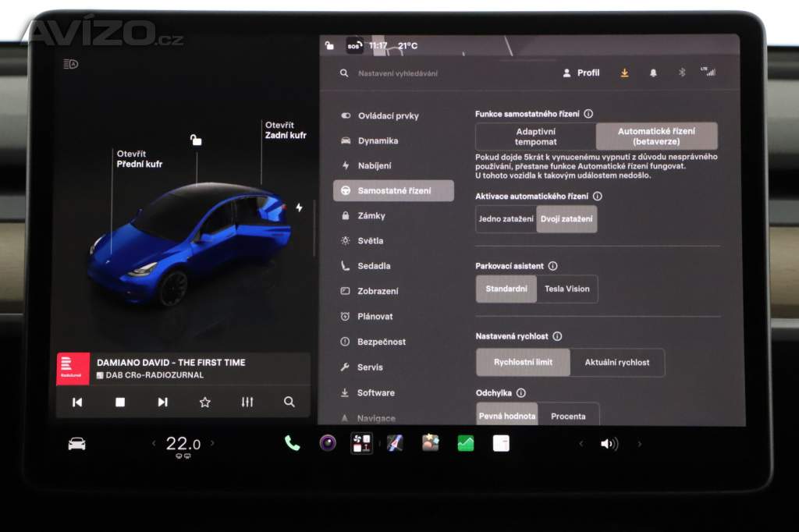799x532 pixels.
Task: Skip to previous radio station
Action: coord(77,402)
